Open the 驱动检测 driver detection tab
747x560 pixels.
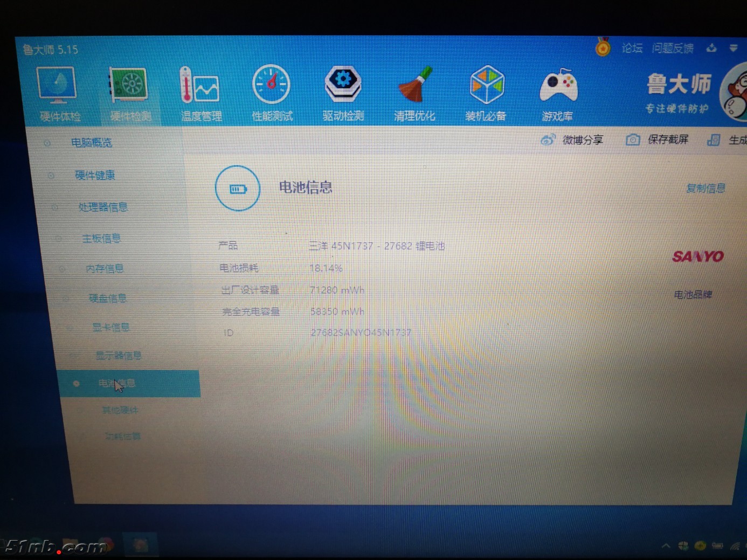pyautogui.click(x=343, y=93)
